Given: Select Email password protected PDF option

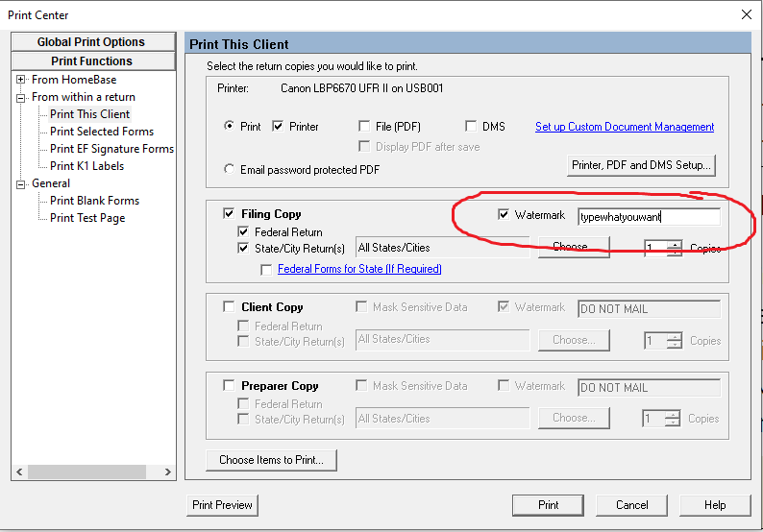Looking at the screenshot, I should pos(229,170).
